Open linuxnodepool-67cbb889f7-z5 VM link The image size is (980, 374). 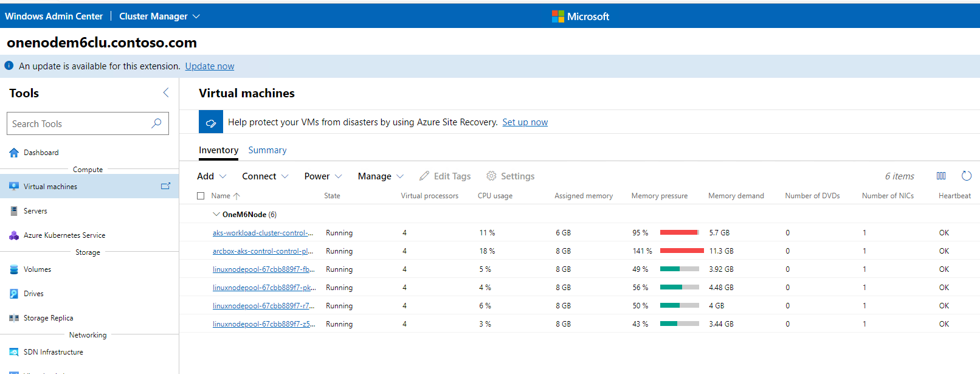tap(264, 324)
